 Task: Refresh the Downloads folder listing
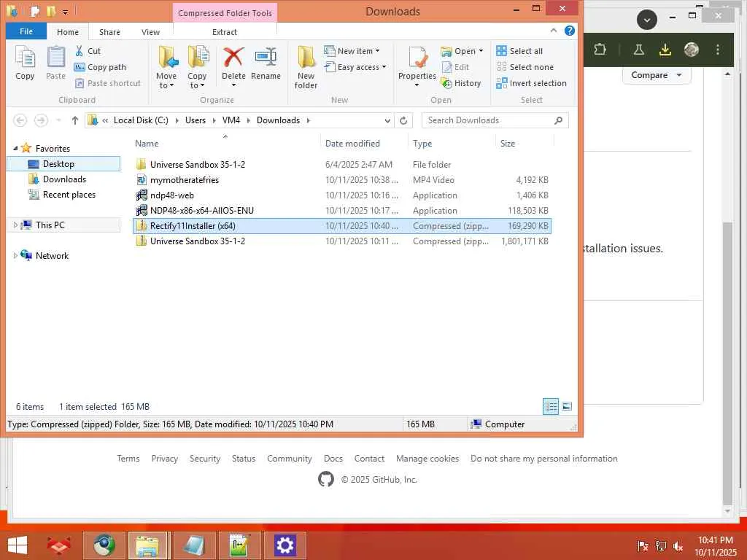coord(403,120)
